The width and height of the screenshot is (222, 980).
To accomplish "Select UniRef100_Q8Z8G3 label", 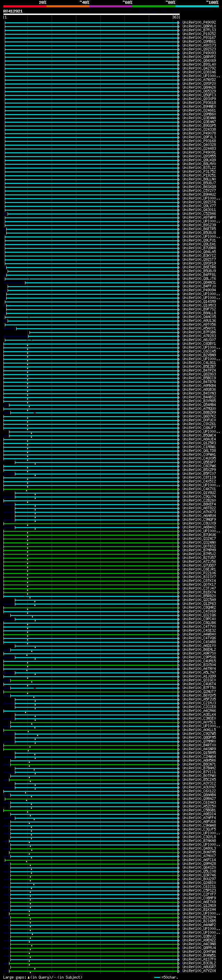I will [x=199, y=374].
